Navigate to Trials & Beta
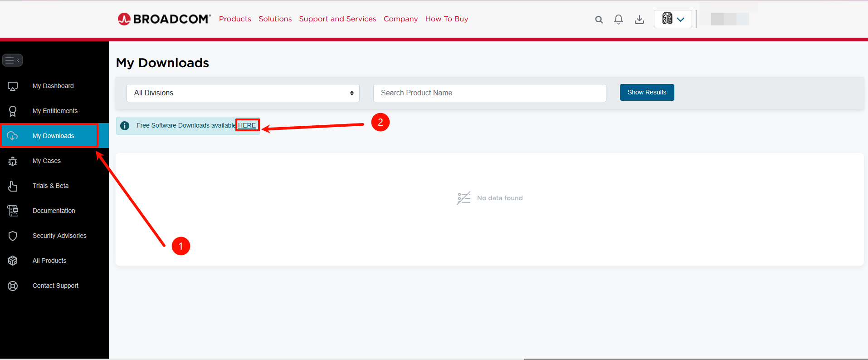 (50, 186)
